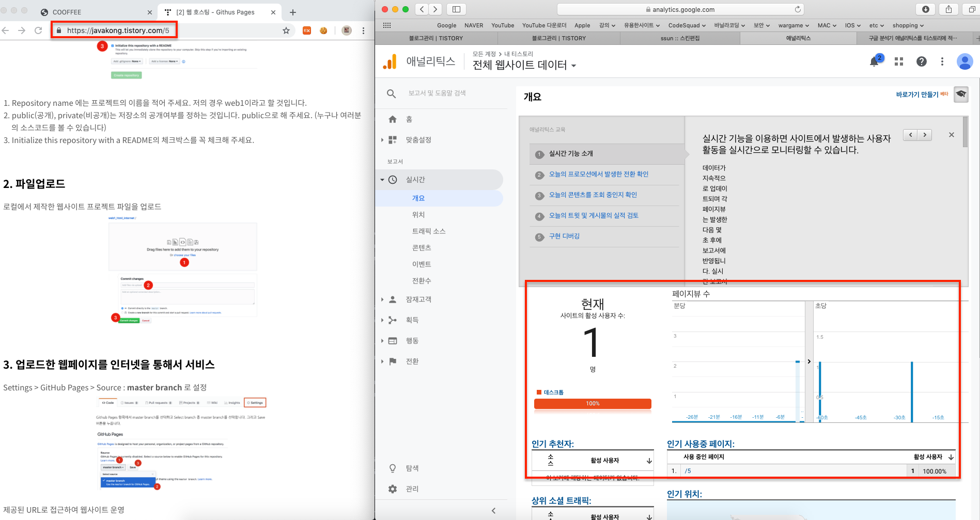This screenshot has width=980, height=520.
Task: Click Safari address bar analytics.google.com
Action: click(680, 9)
